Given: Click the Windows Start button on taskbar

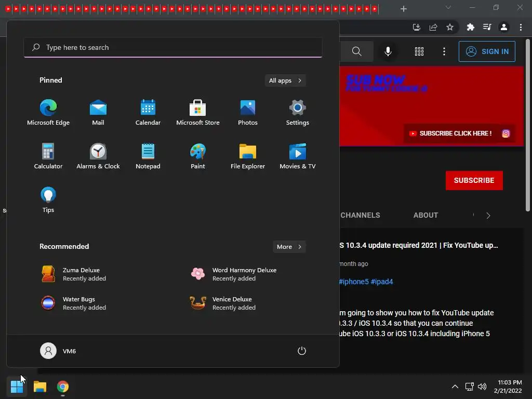Looking at the screenshot, I should (17, 387).
